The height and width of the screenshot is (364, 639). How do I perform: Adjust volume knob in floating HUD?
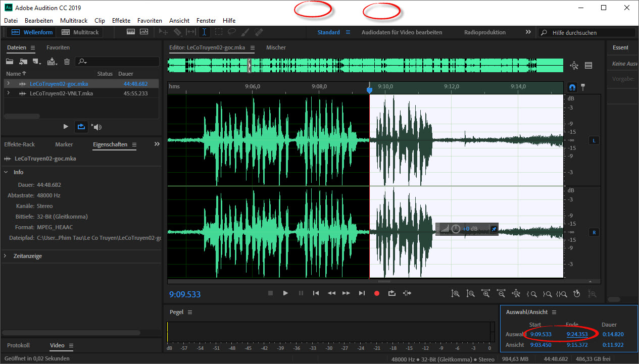(x=456, y=229)
